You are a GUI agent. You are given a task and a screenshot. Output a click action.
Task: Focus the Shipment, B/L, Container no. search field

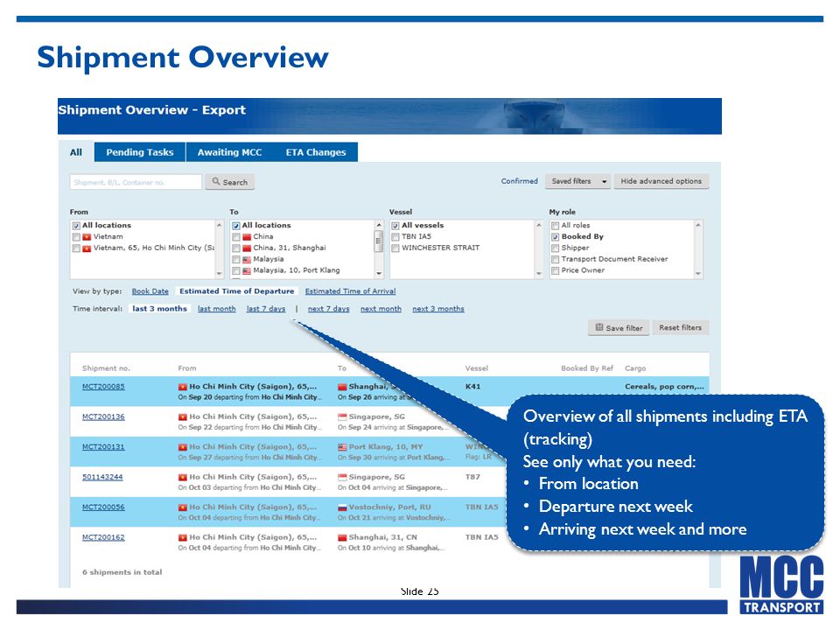(136, 182)
